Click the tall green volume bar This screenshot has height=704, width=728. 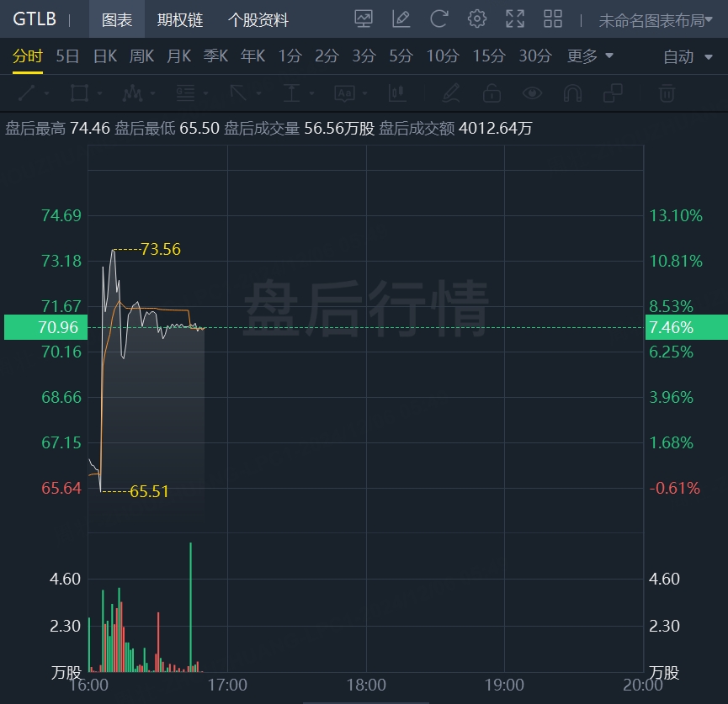click(x=190, y=607)
